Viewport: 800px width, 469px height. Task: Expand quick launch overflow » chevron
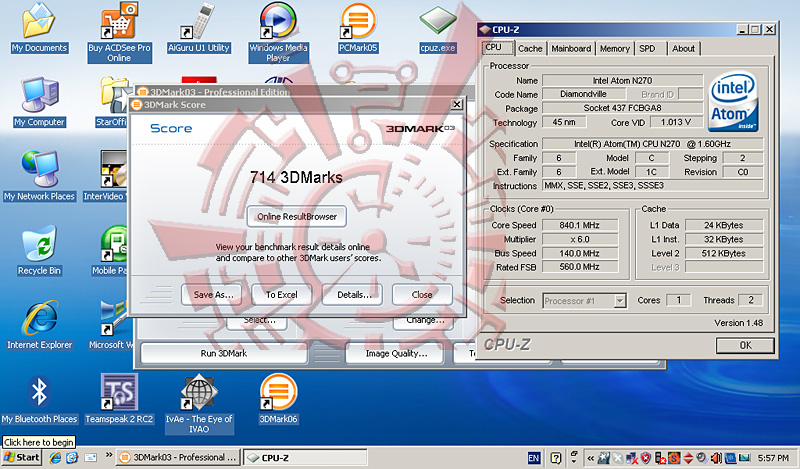[x=109, y=455]
